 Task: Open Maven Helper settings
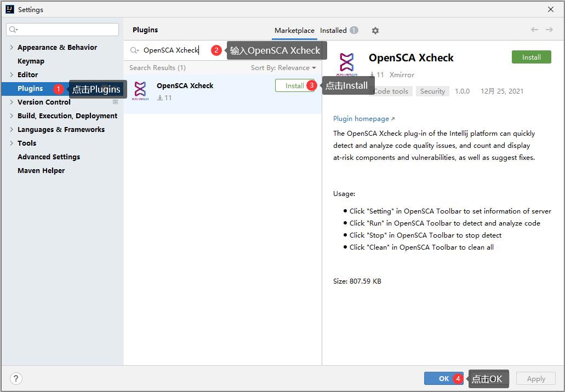pos(41,170)
